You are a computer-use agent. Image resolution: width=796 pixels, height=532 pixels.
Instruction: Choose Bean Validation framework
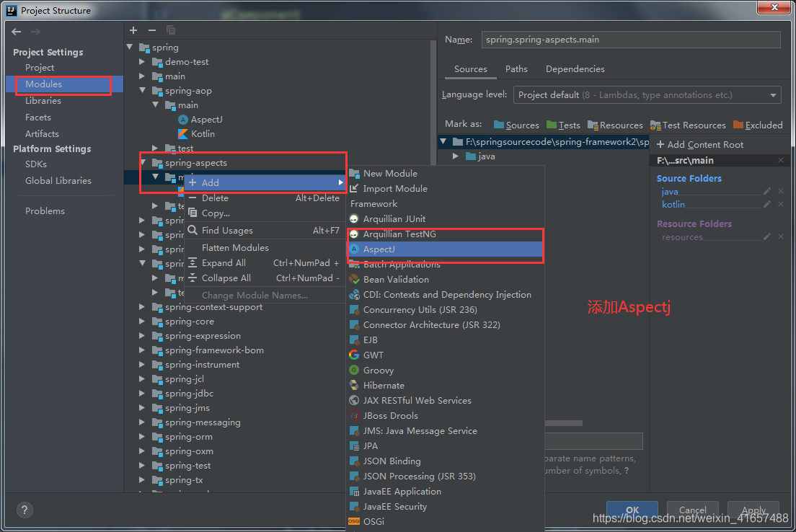445,279
